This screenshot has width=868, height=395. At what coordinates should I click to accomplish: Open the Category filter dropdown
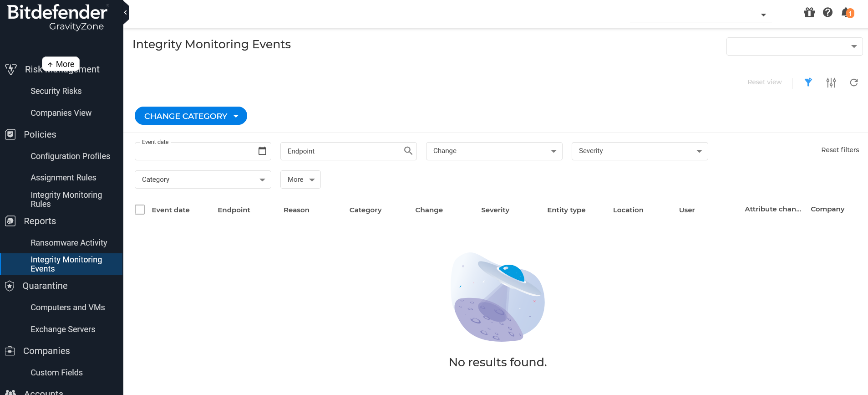click(203, 180)
